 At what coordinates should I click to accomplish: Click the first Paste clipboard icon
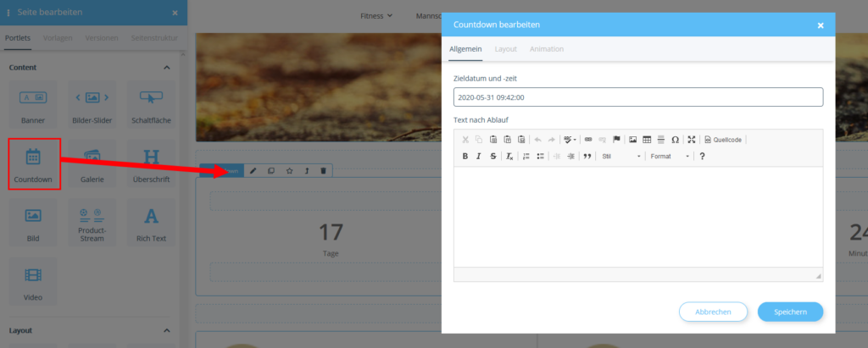coord(492,140)
